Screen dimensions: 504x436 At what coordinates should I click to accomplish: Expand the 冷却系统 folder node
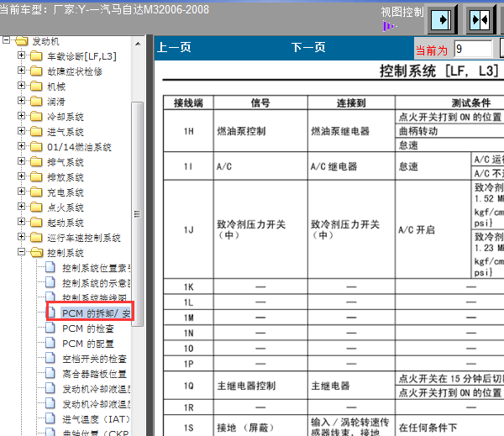pyautogui.click(x=21, y=116)
